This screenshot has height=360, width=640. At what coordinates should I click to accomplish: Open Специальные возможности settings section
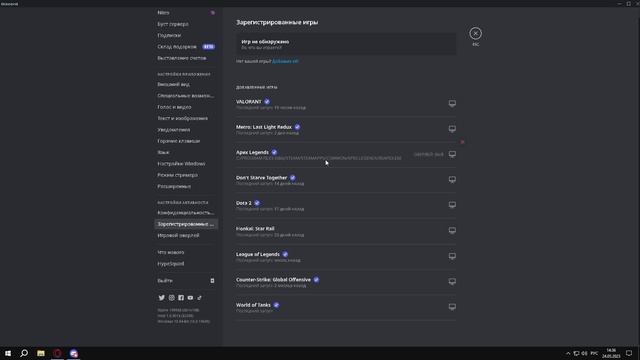coord(186,96)
